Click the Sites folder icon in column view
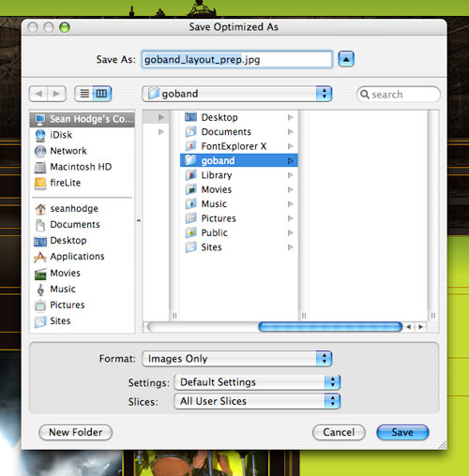 [191, 247]
